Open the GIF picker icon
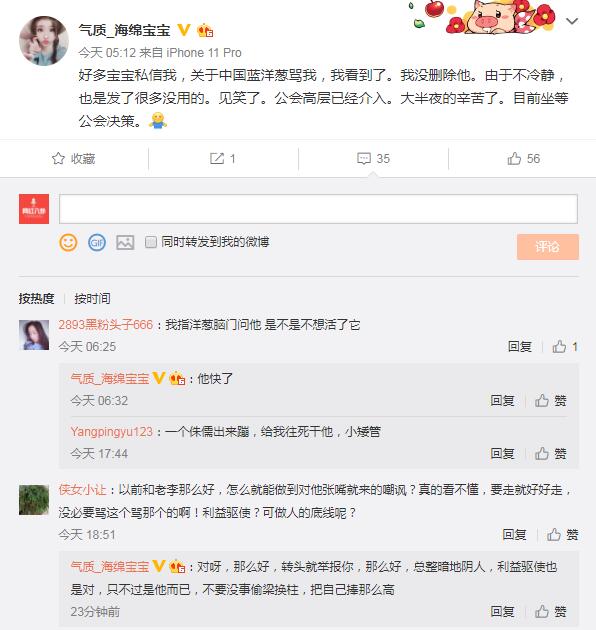 click(x=97, y=242)
